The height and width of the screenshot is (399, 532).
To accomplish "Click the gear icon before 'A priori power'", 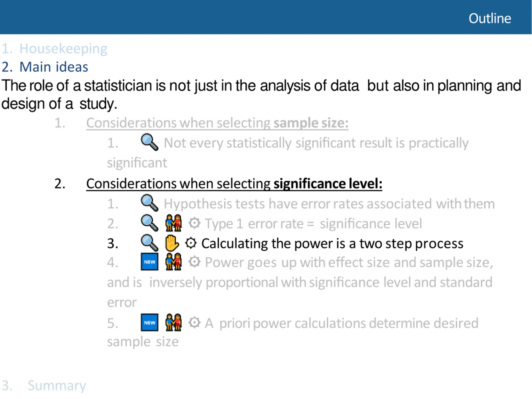I will [x=194, y=323].
